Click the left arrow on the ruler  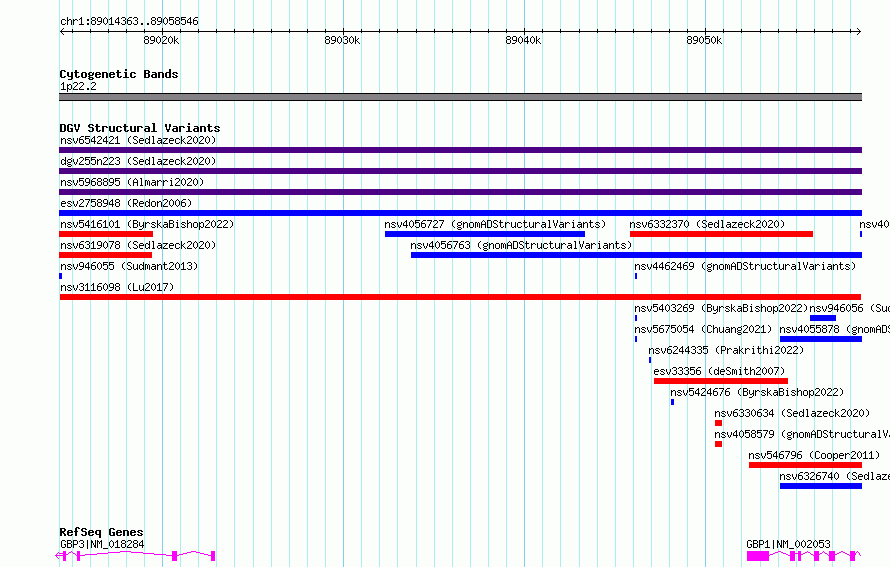click(x=62, y=31)
